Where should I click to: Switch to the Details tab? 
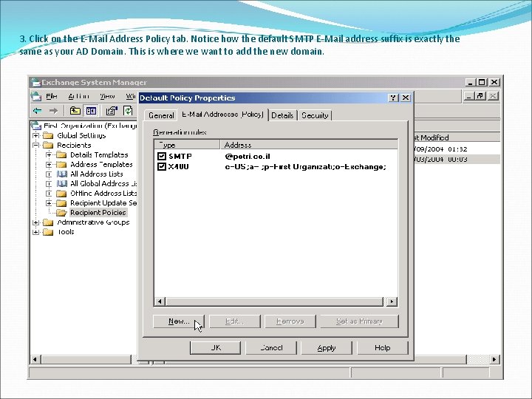(x=282, y=115)
